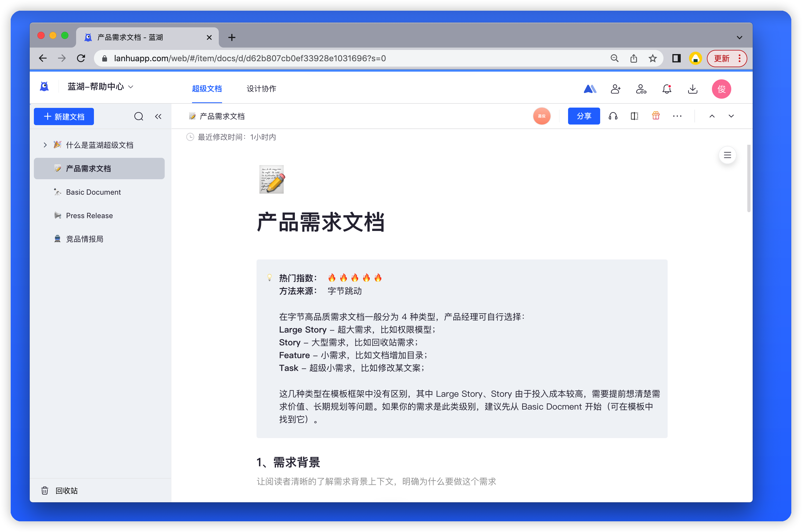Click the 产品需求文档 breadcrumb title

pyautogui.click(x=222, y=116)
